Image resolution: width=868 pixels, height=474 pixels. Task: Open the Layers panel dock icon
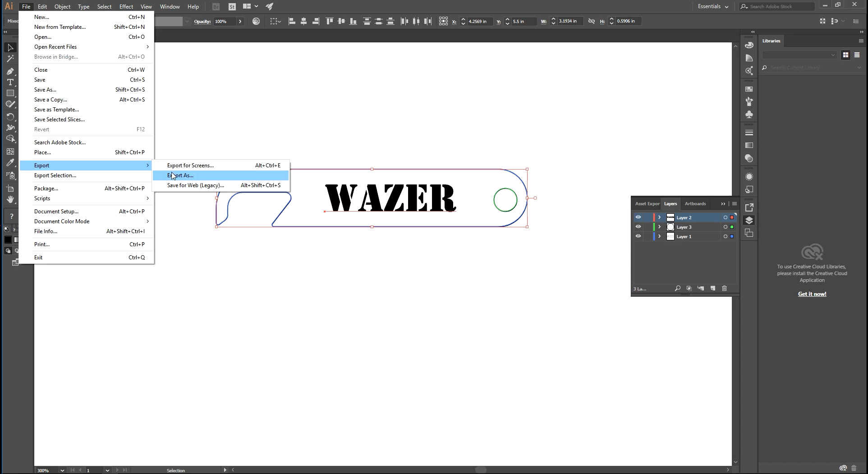click(749, 220)
